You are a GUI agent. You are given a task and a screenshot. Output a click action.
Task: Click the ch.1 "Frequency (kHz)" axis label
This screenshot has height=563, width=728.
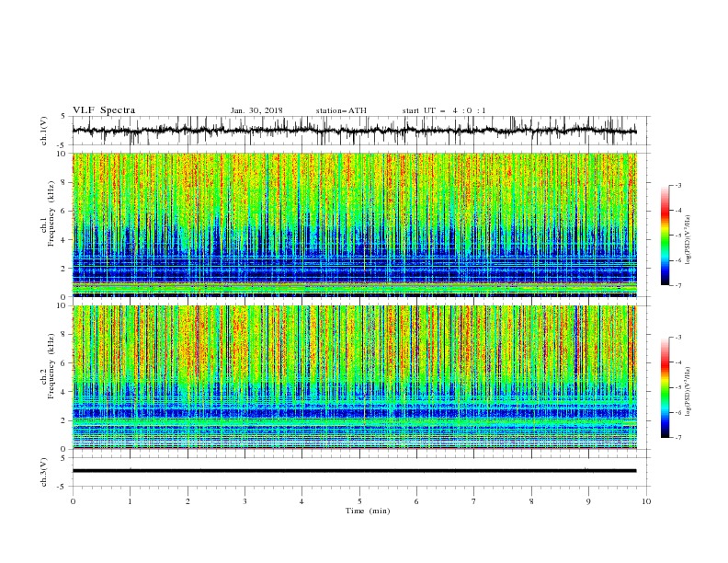(x=51, y=213)
